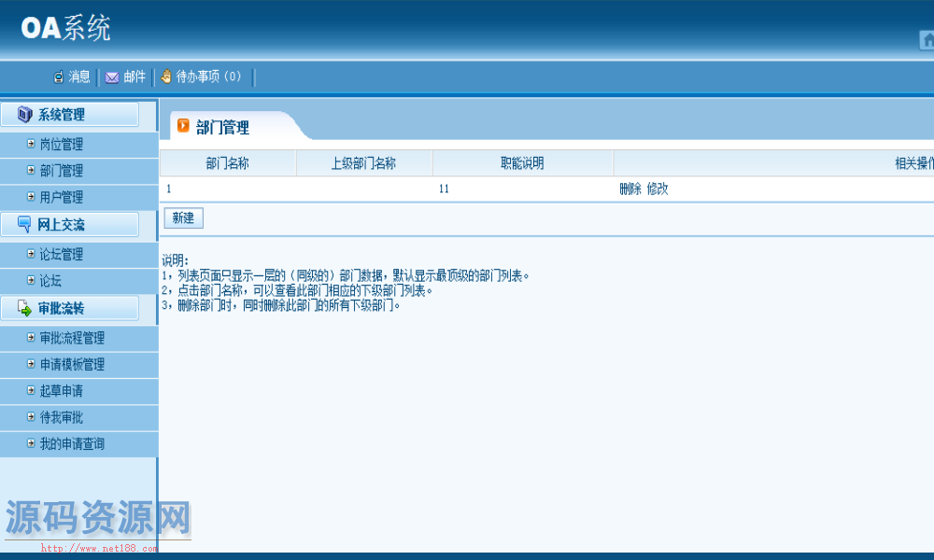Screen dimensions: 934x560
Task: Click 修改 to edit department 1
Action: point(658,189)
